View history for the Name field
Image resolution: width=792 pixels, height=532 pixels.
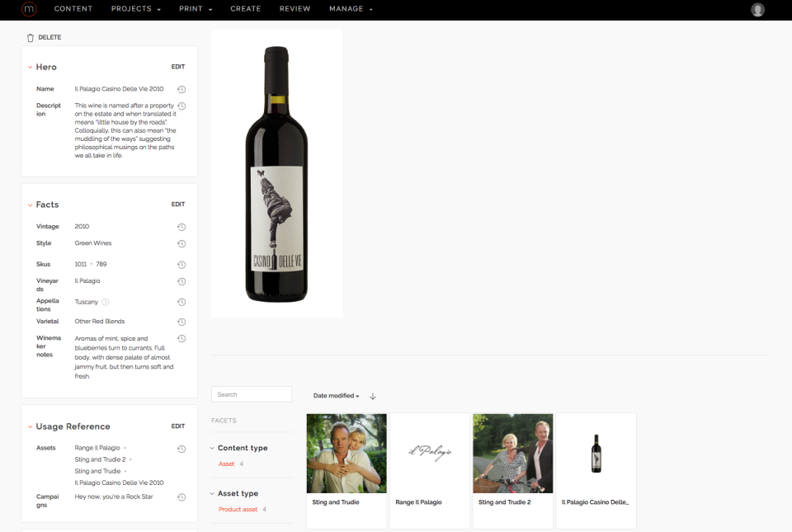(x=181, y=89)
